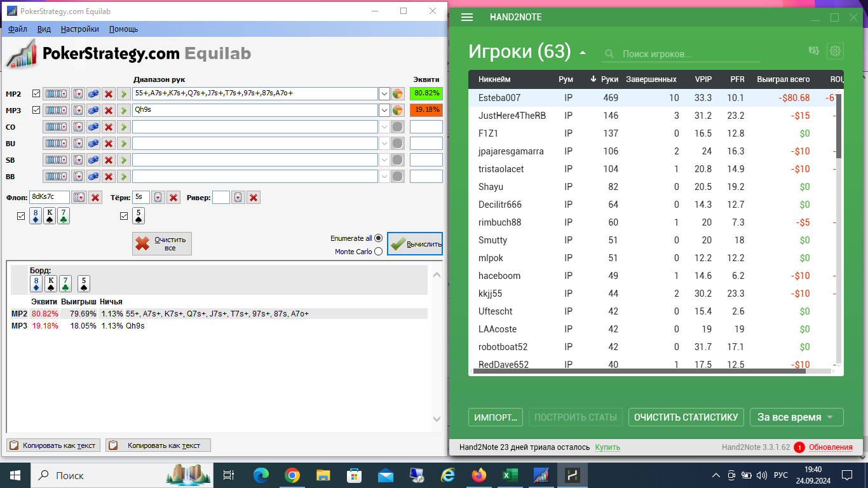Open hand range selector for CO

click(x=56, y=126)
